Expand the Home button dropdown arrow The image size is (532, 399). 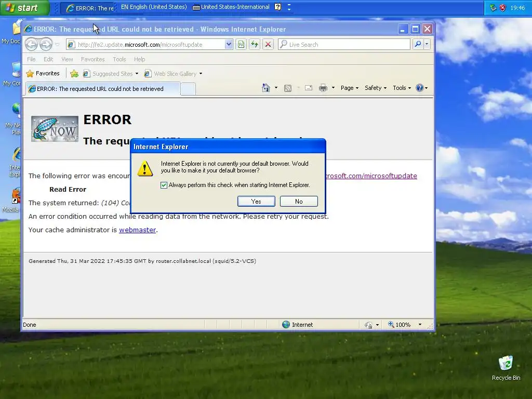coord(276,88)
